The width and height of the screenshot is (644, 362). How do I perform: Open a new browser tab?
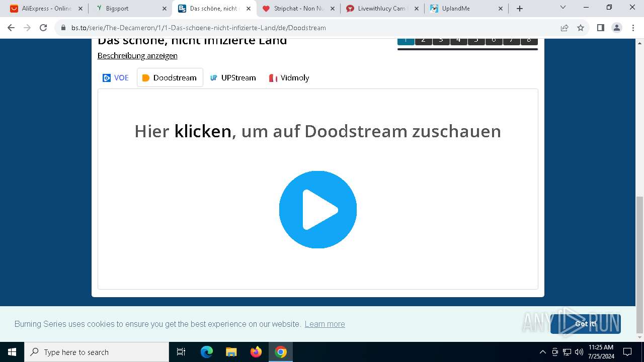(x=520, y=9)
